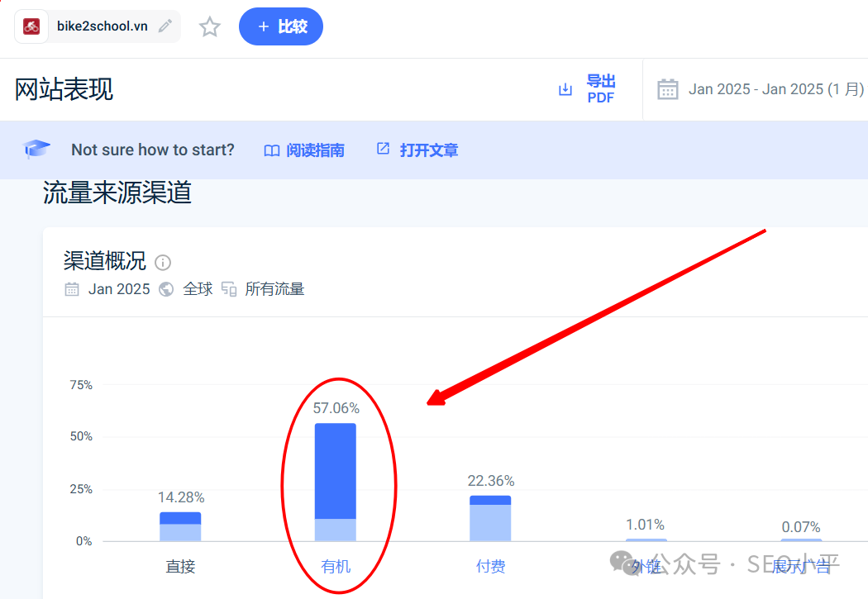
Task: Click the 14.28% value label
Action: click(181, 497)
